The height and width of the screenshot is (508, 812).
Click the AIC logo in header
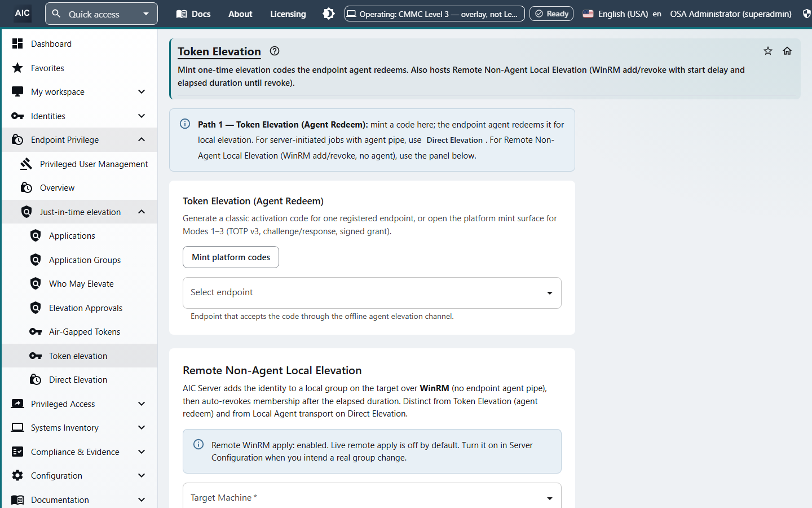coord(23,13)
